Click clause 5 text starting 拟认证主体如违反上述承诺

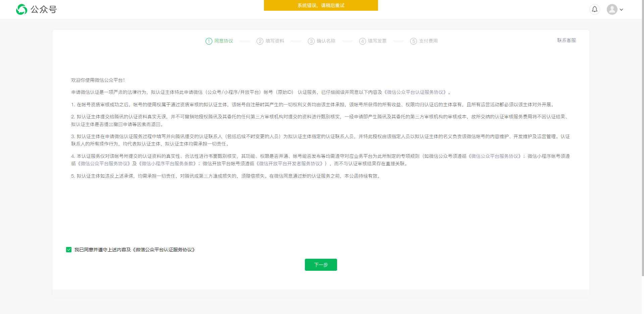(x=226, y=176)
